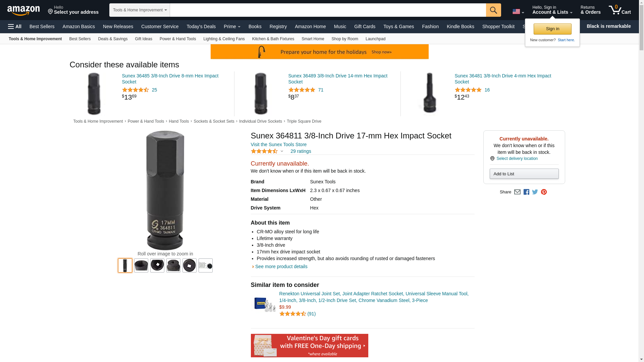Open the Prime navigation menu
This screenshot has height=362, width=644.
pos(232,26)
